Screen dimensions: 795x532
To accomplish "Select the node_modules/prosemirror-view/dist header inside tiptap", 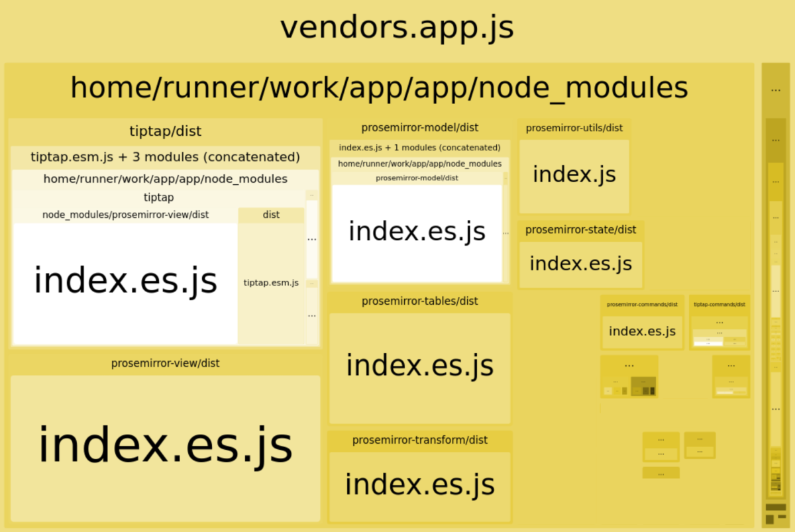I will point(125,215).
